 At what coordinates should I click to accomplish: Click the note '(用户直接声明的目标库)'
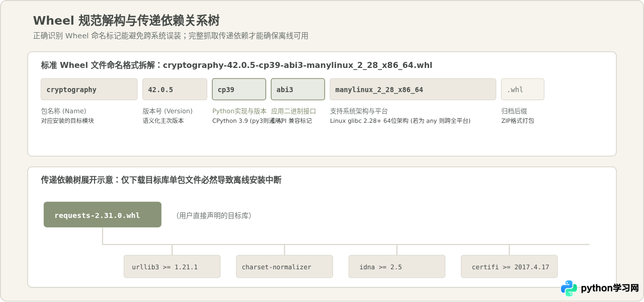click(x=214, y=215)
